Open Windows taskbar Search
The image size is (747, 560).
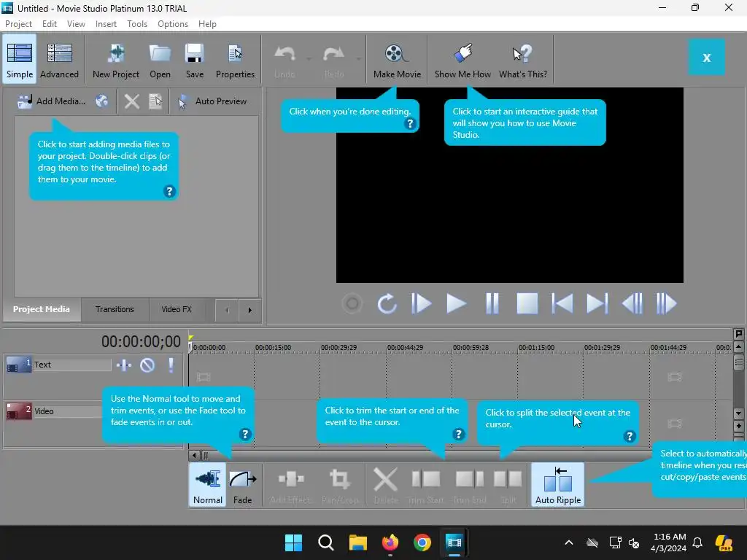[326, 542]
